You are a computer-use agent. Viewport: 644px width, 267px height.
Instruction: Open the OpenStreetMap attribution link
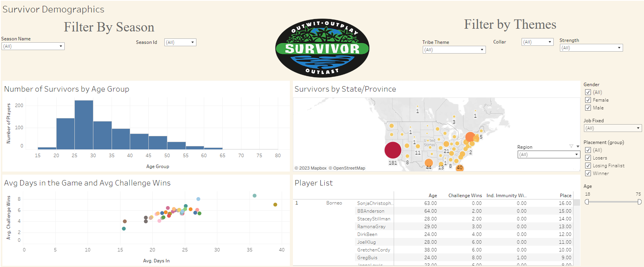(347, 168)
